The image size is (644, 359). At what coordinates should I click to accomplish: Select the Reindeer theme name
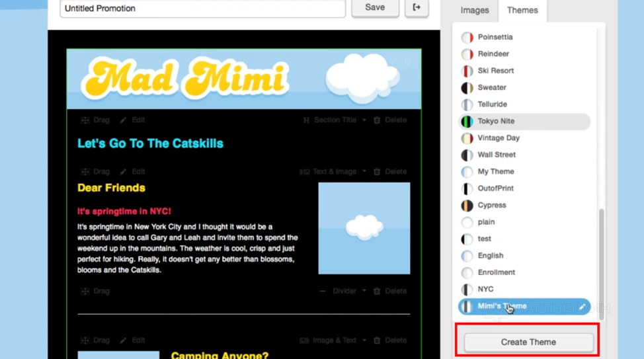tap(493, 54)
